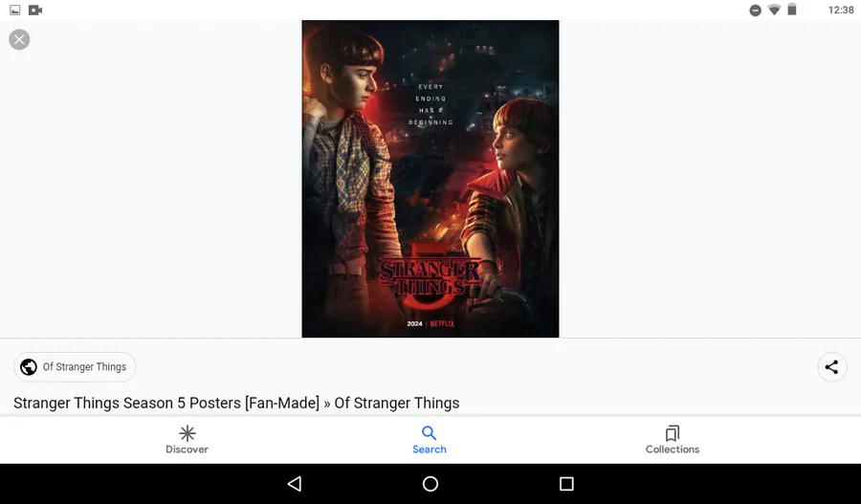Open the Discover tab
Image resolution: width=861 pixels, height=504 pixels.
pyautogui.click(x=187, y=440)
